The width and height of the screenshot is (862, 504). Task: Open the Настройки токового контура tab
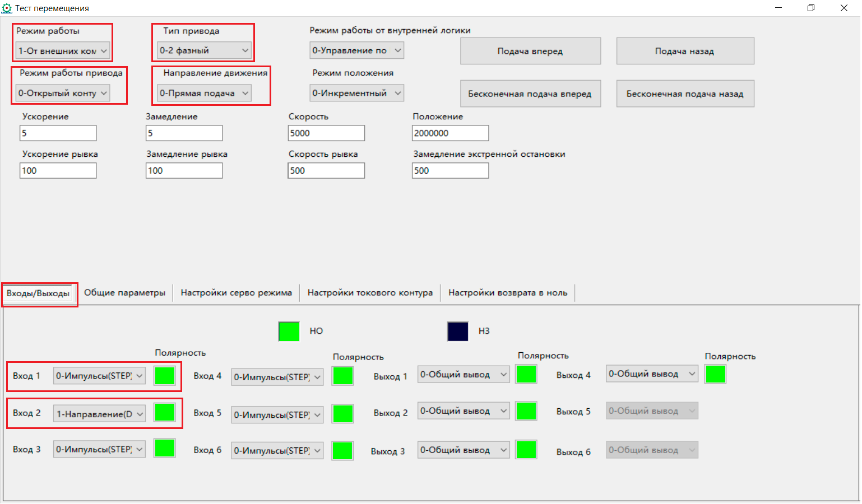tap(370, 293)
